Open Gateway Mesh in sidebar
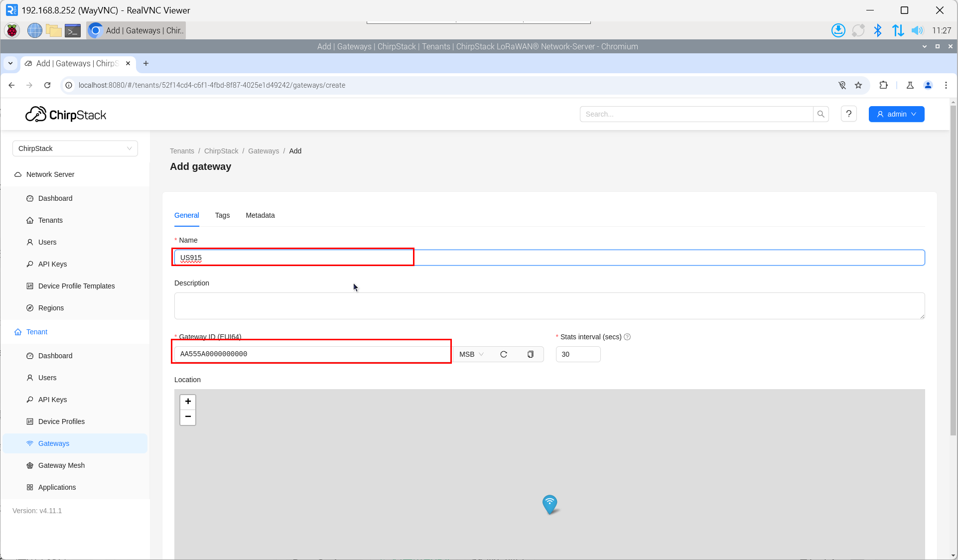 coord(61,465)
